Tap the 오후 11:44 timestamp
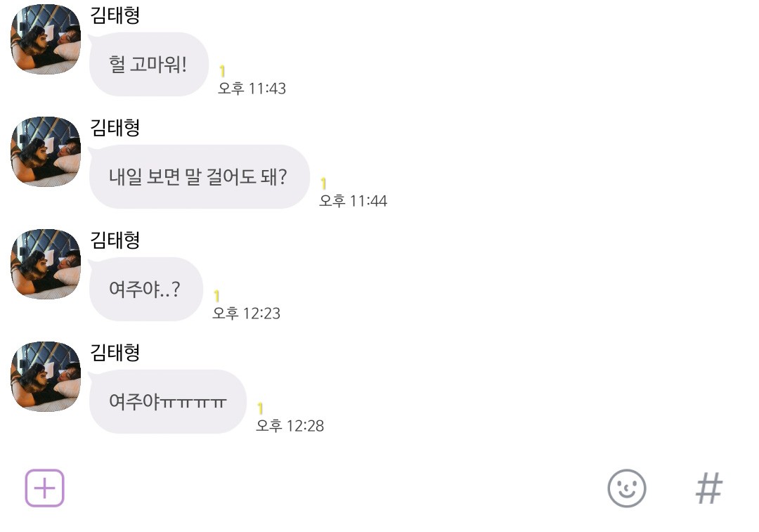The height and width of the screenshot is (532, 759). [353, 201]
